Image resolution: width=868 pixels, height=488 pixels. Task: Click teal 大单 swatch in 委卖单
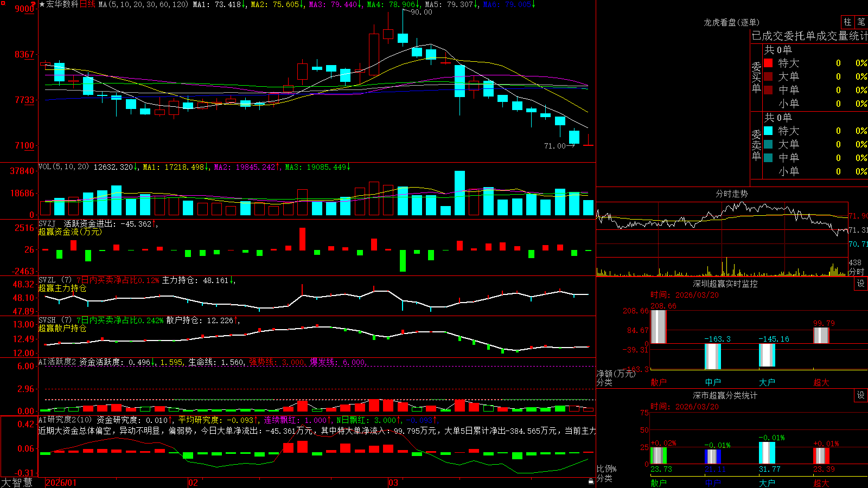coord(768,144)
